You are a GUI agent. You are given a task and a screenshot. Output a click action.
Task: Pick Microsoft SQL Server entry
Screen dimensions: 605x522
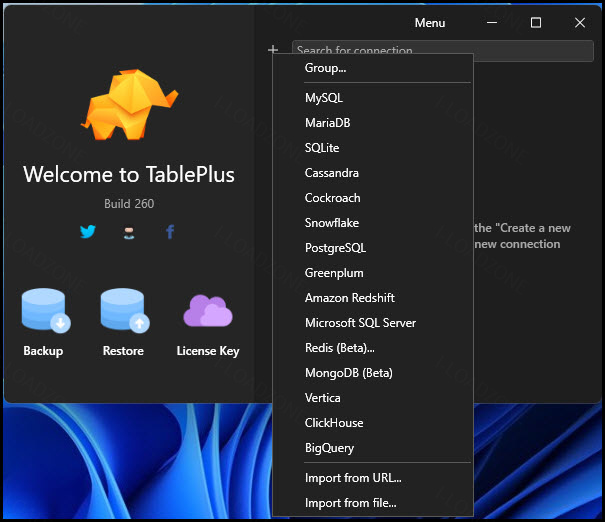tap(373, 323)
